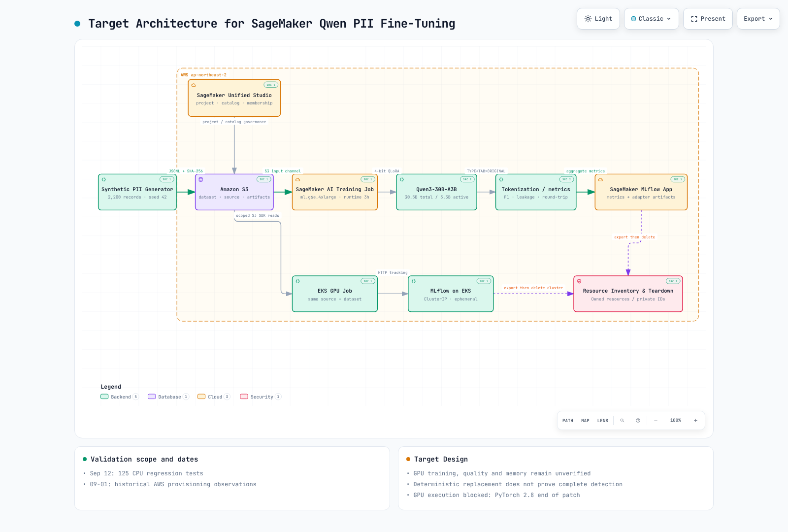Click the code icon on Tokenization / metrics node
Viewport: 788px width, 532px height.
click(x=501, y=179)
